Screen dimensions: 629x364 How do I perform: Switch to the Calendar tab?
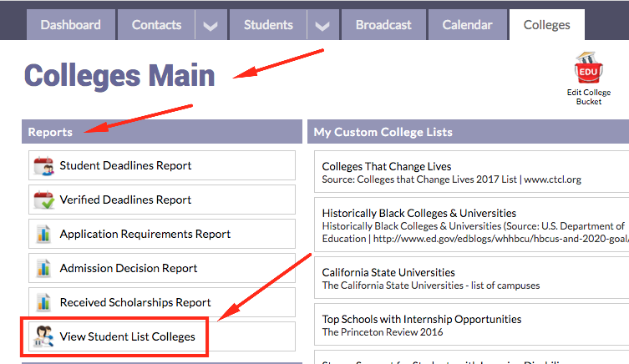467,25
